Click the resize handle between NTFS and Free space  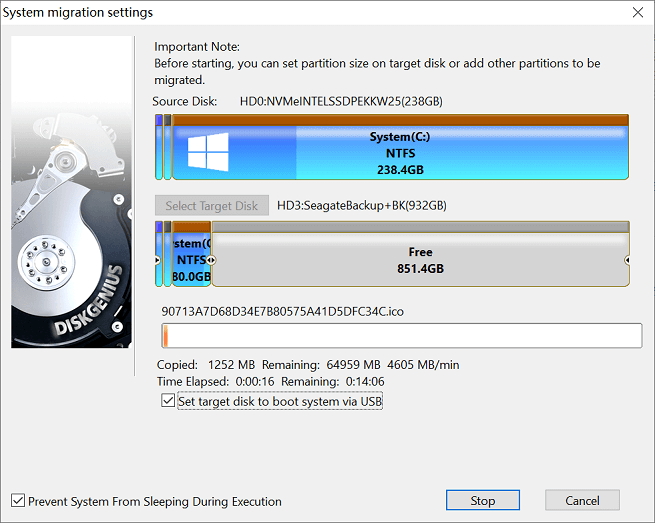point(211,260)
